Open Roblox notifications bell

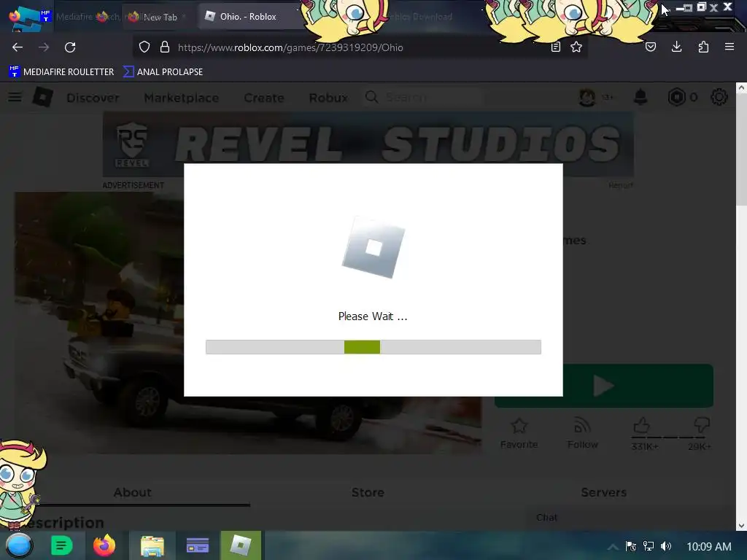(640, 97)
